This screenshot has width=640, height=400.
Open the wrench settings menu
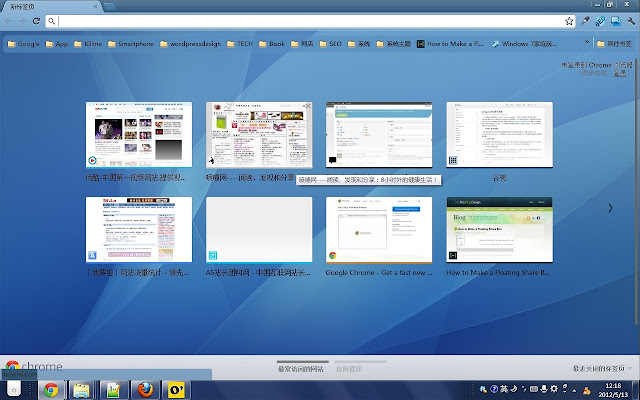click(x=631, y=21)
